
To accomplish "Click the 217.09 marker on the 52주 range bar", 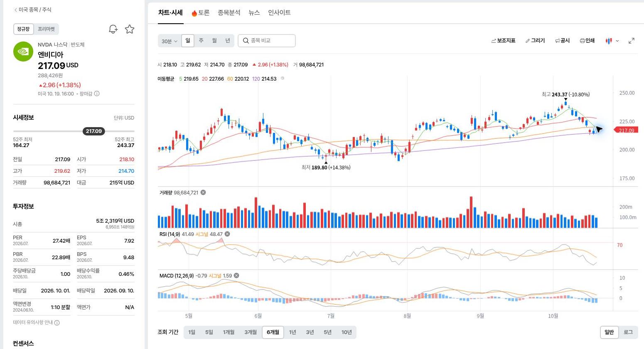I will coord(94,131).
